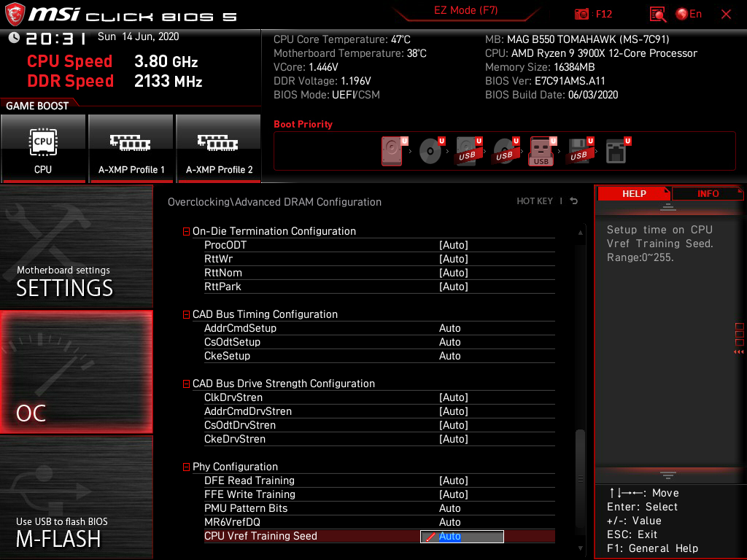Screen dimensions: 747x560
Task: Collapse the Phy Configuration section
Action: (186, 467)
